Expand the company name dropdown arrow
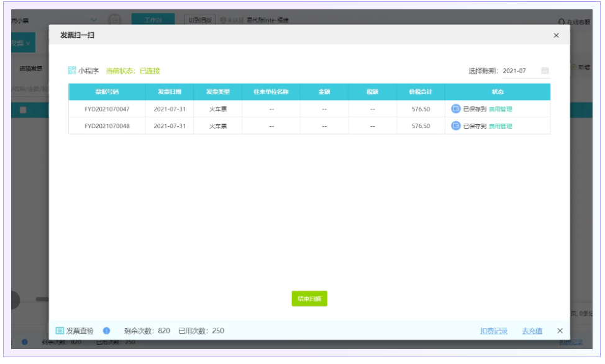605x364 pixels. pyautogui.click(x=94, y=20)
